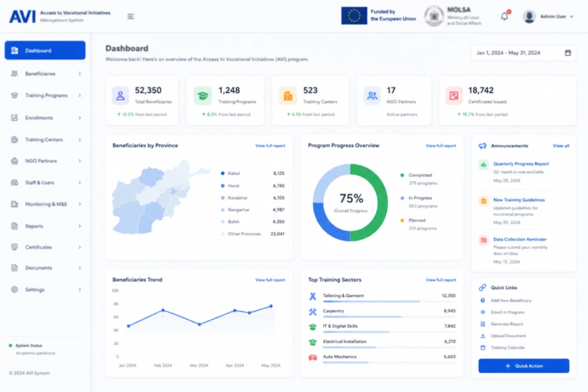
Task: Open Beneficiaries by Province full report link
Action: click(x=270, y=146)
